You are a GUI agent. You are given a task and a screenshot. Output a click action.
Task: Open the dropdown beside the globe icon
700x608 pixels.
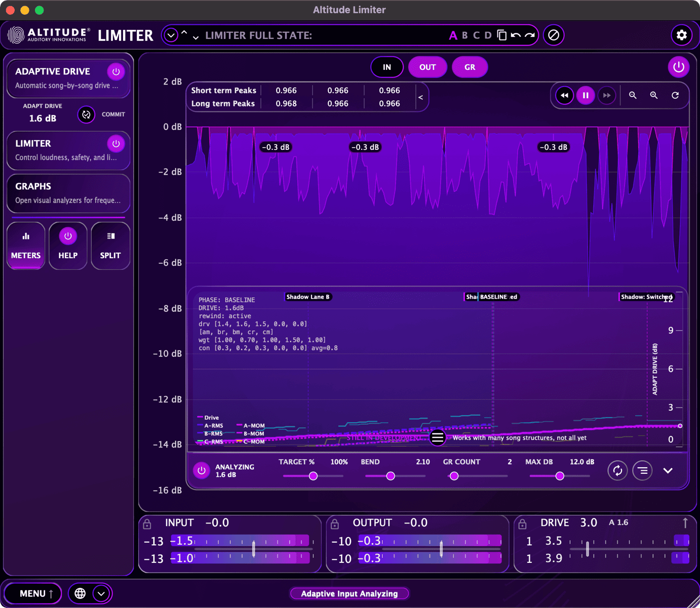point(101,593)
